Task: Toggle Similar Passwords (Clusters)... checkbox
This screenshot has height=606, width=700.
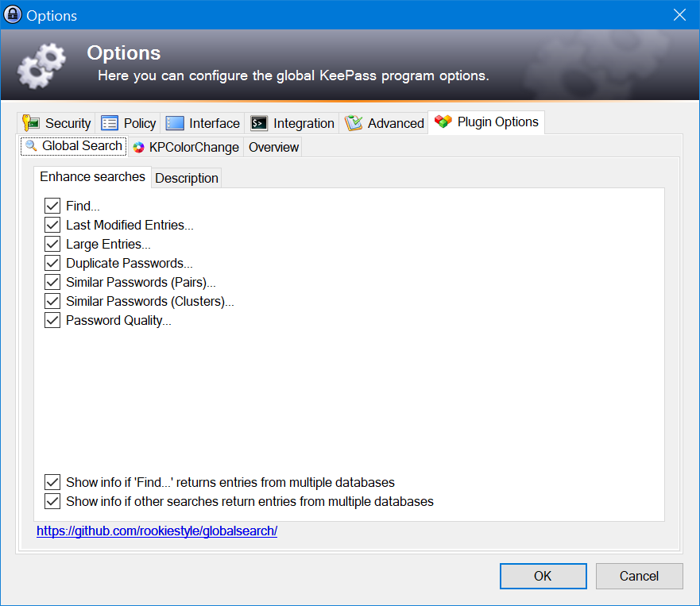Action: 52,301
